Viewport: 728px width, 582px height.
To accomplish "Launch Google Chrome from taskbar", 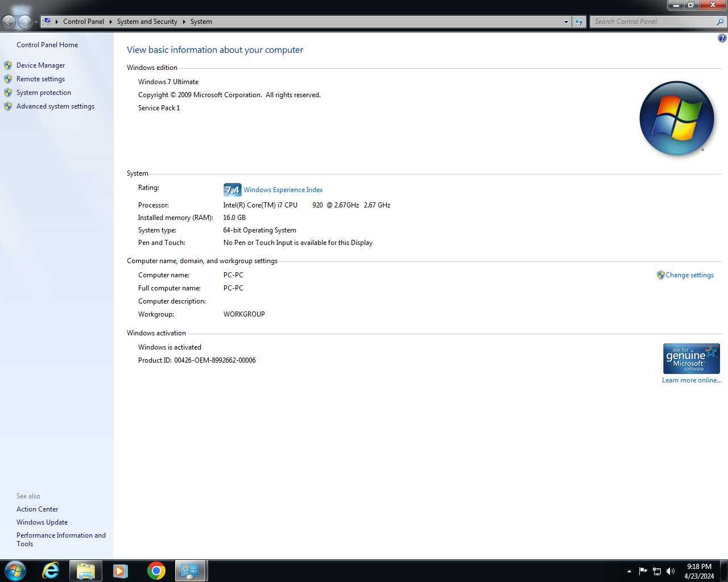I will click(156, 571).
